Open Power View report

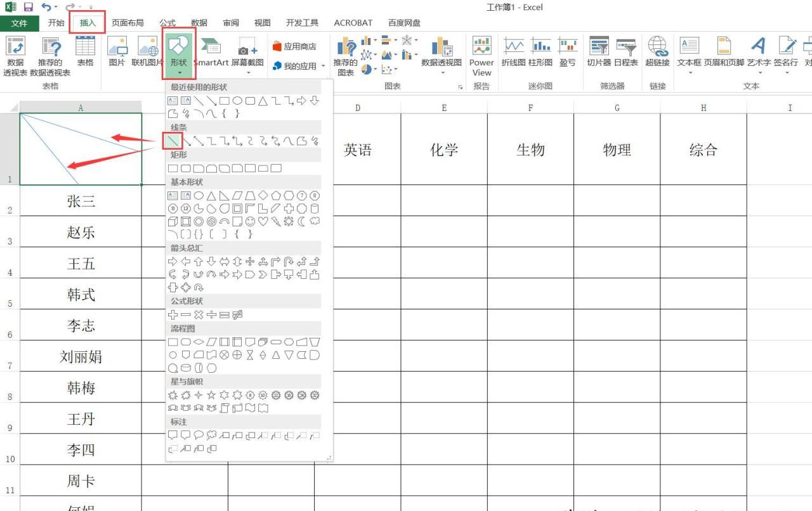click(481, 56)
